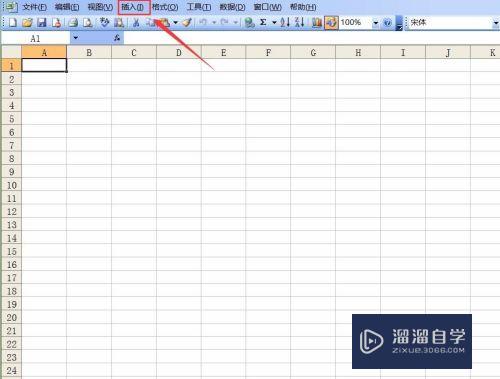Viewport: 500px width, 379px height.
Task: Redo the last undone action
Action: point(224,23)
